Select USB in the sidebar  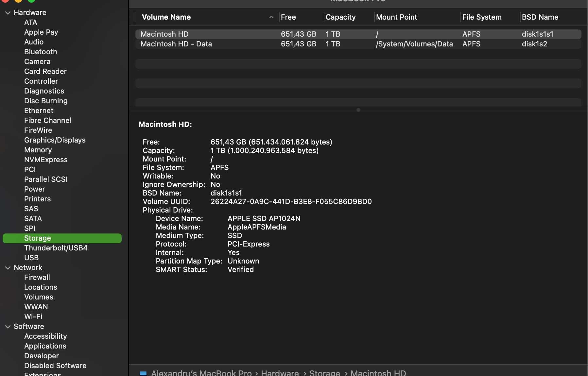pos(31,258)
